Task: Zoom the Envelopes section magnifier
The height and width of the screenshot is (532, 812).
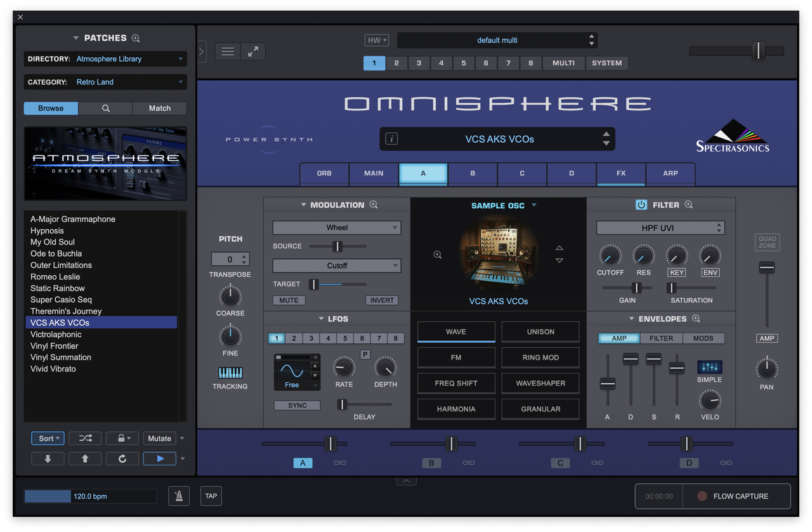Action: tap(696, 319)
